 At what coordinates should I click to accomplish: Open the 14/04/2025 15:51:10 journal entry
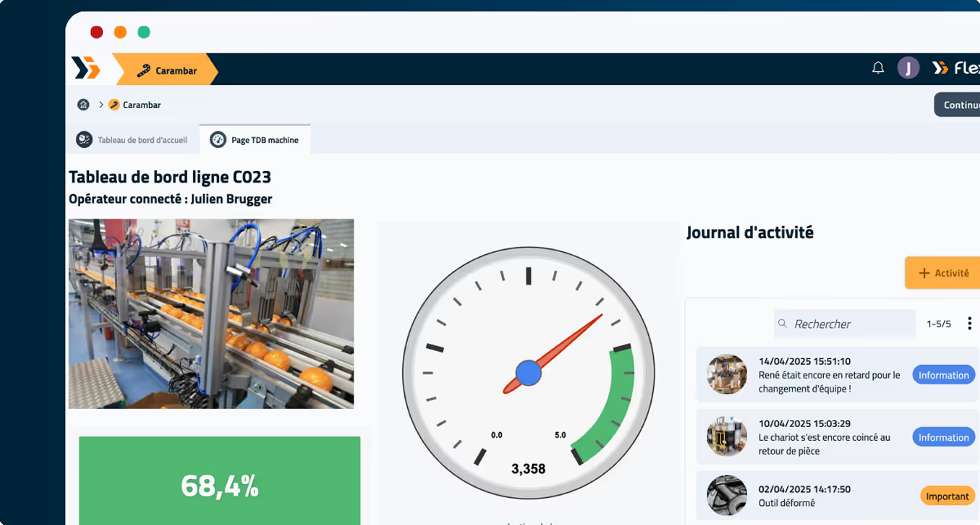[837, 375]
